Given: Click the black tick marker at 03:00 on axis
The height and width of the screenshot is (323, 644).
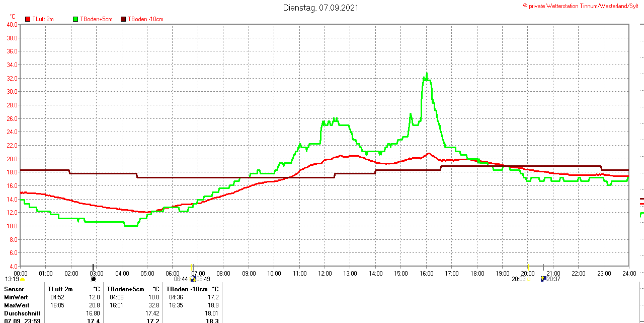Looking at the screenshot, I should [x=93, y=267].
